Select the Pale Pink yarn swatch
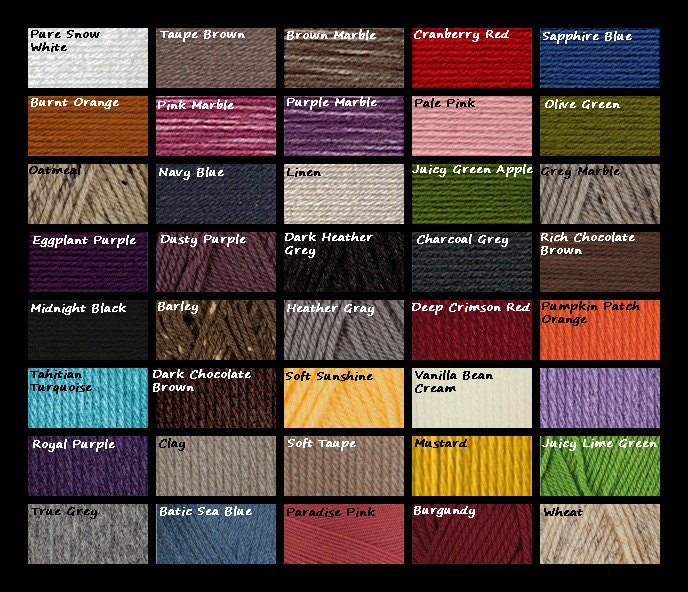The width and height of the screenshot is (688, 592). click(x=472, y=126)
